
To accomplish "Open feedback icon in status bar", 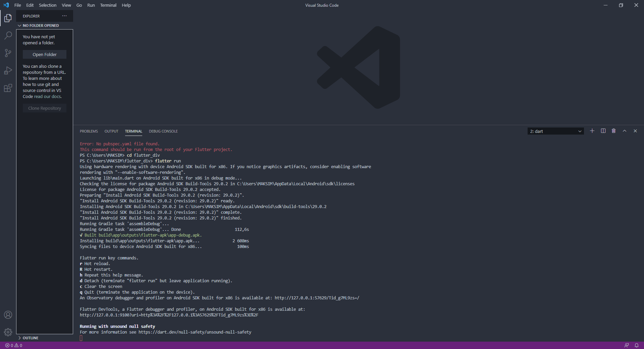I will pos(627,345).
